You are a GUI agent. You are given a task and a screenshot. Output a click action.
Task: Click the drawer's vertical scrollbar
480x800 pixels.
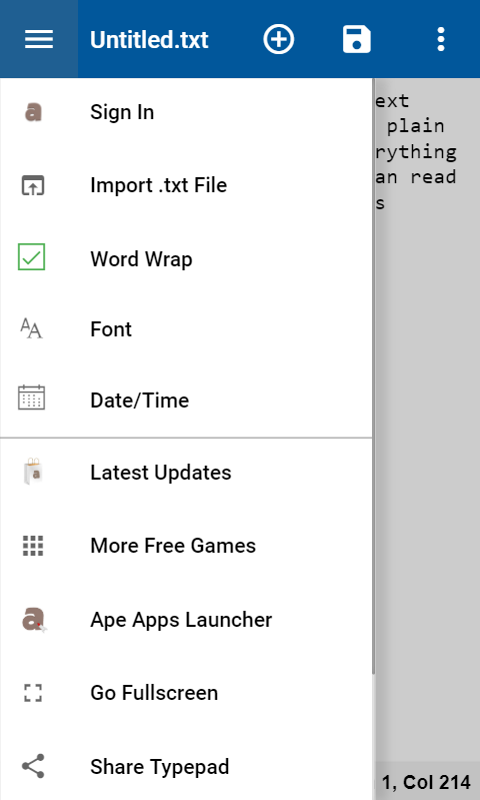[373, 377]
